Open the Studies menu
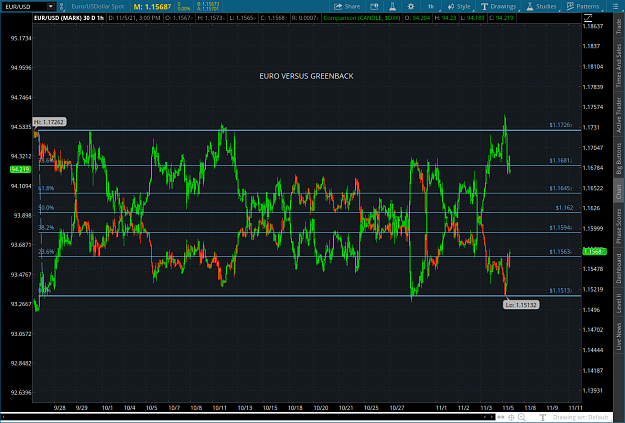This screenshot has height=423, width=625. click(541, 6)
